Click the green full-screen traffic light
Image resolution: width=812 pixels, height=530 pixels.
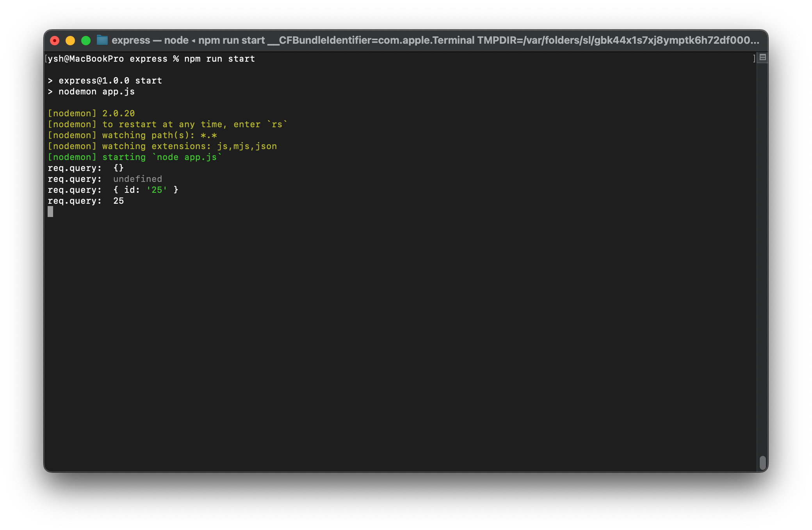click(85, 40)
